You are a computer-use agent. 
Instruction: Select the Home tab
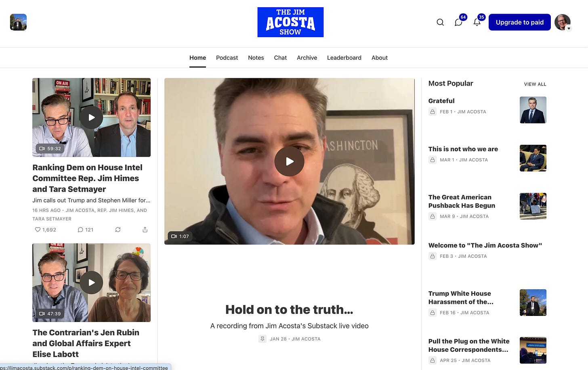(197, 58)
